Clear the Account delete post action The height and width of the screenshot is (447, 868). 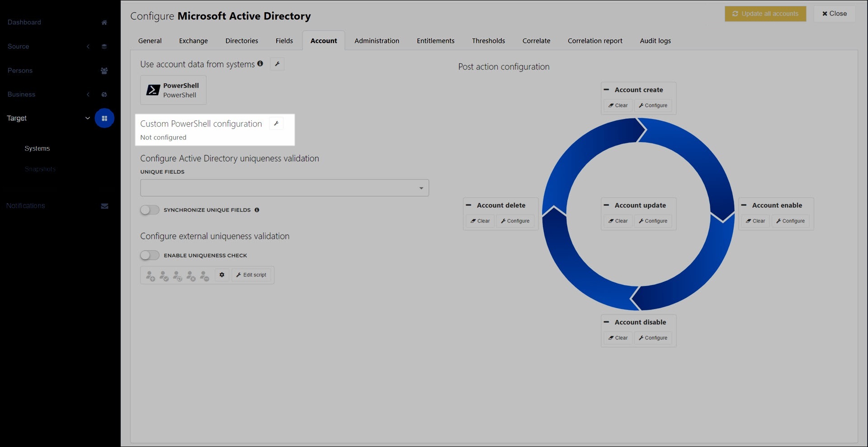coord(480,221)
